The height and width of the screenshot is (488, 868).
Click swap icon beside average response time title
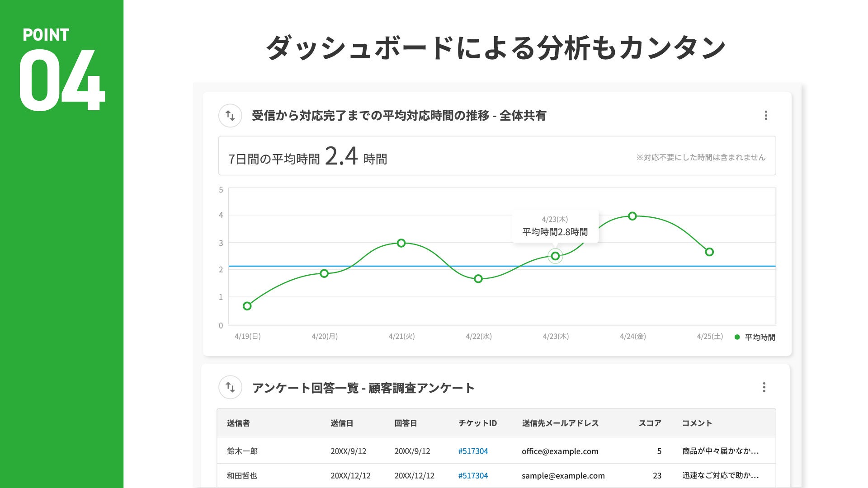230,116
